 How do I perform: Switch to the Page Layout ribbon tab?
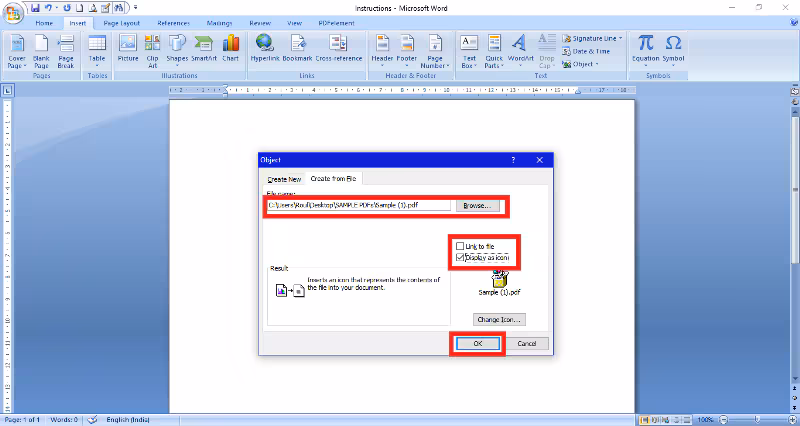121,23
